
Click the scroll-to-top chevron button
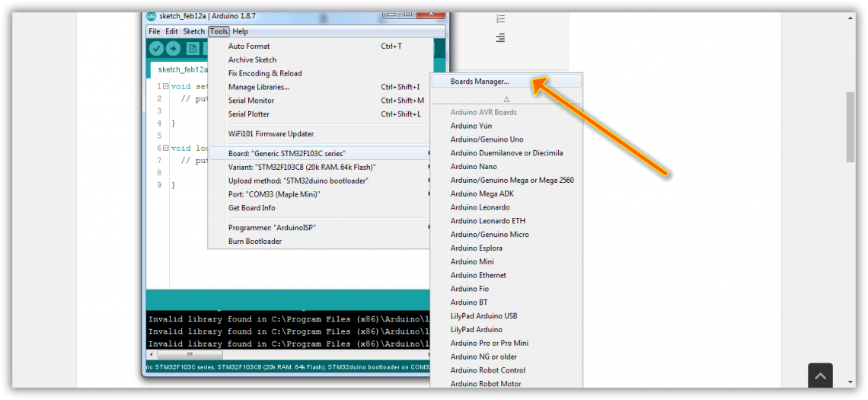(x=820, y=376)
